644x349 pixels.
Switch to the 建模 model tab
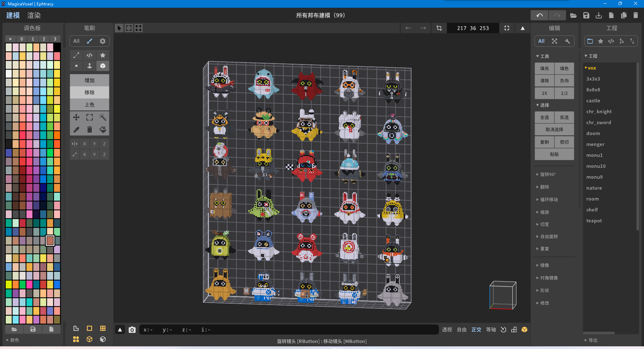click(13, 15)
